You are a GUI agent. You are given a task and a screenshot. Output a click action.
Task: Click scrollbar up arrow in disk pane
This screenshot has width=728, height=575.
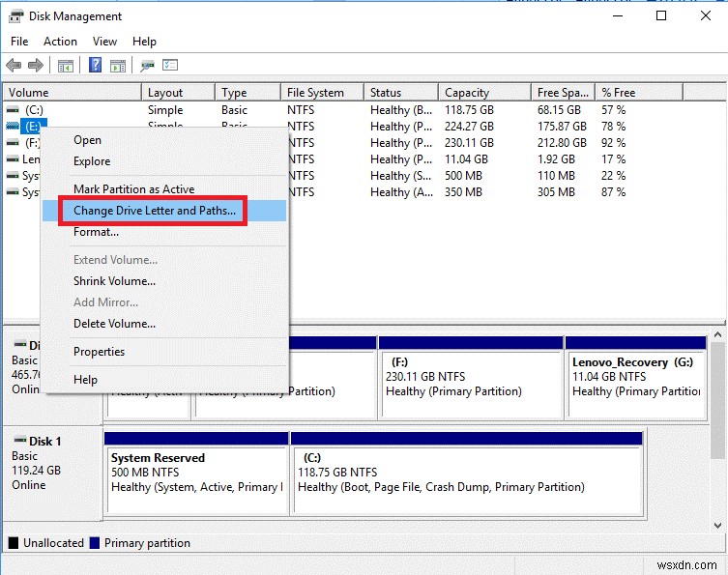(x=717, y=334)
